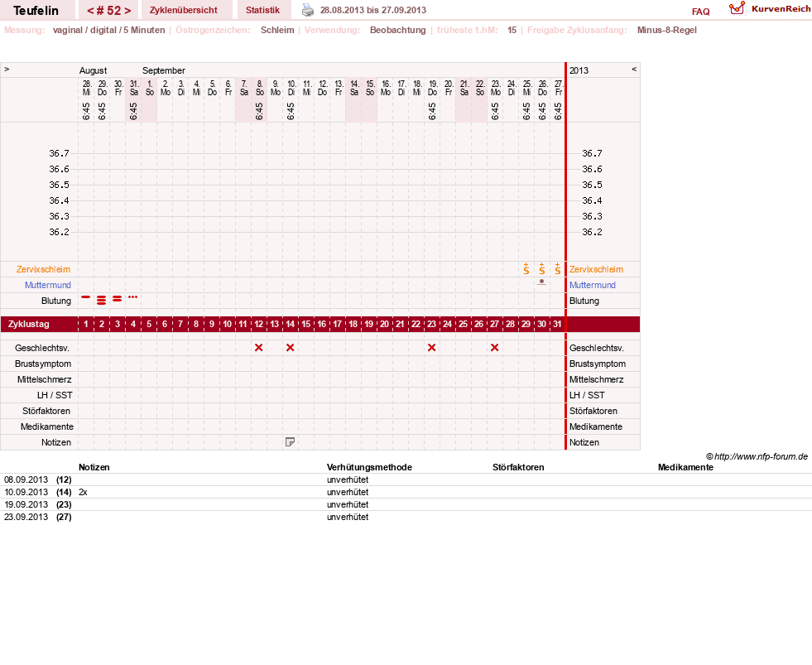Click notes row dated 19.09.2013
Screen dimensions: 812x665
click(x=406, y=504)
